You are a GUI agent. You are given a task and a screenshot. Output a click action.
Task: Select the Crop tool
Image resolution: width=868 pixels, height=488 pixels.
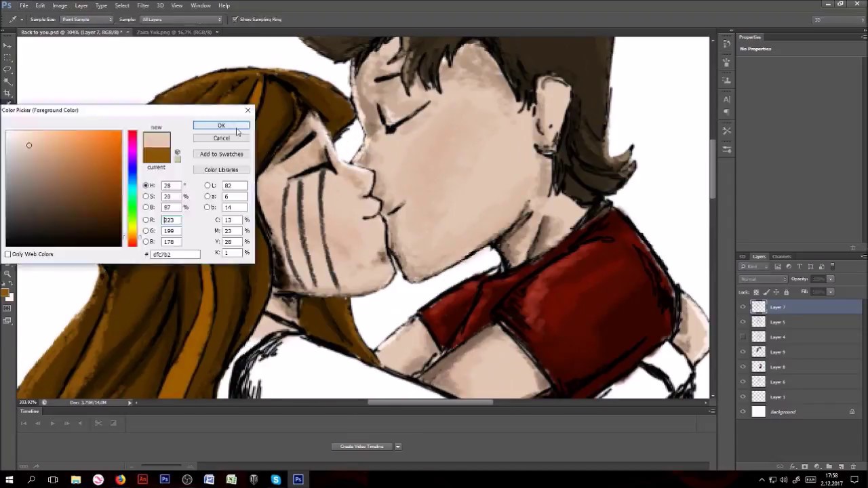tap(7, 93)
